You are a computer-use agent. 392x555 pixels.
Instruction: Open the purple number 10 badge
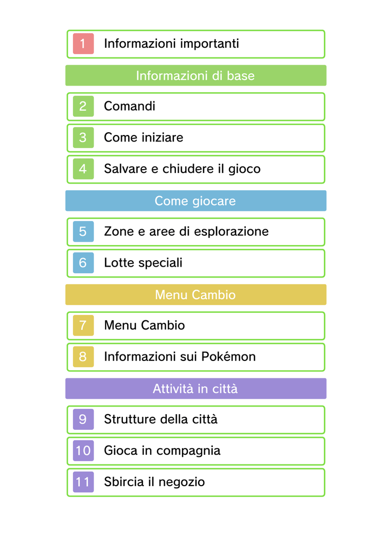(x=83, y=450)
